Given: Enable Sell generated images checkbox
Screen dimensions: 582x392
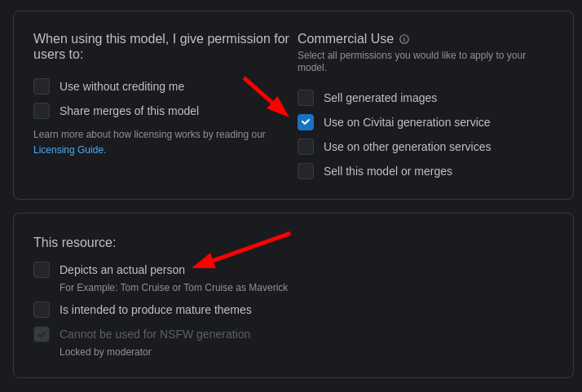Looking at the screenshot, I should pos(306,98).
